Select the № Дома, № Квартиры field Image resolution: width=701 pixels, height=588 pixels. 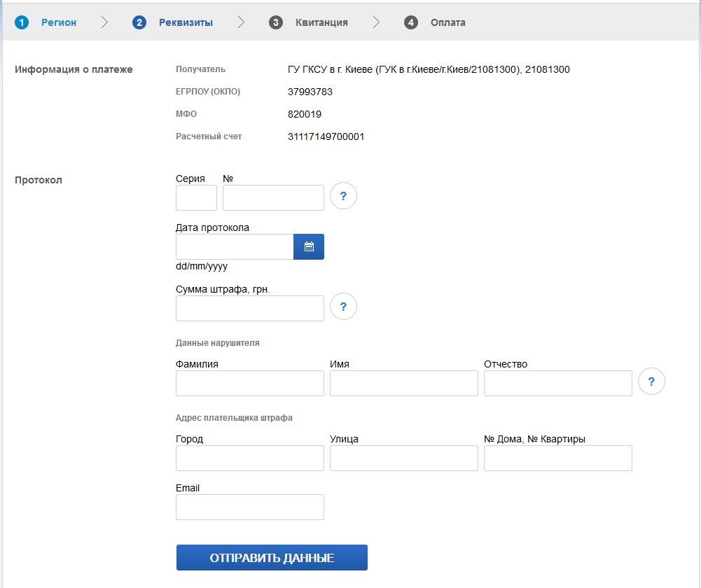[x=558, y=458]
